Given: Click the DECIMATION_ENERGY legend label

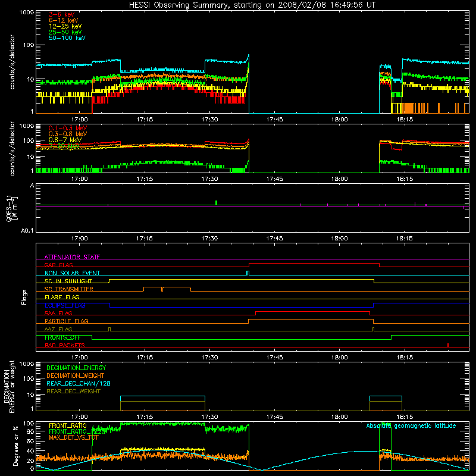Looking at the screenshot, I should tap(76, 368).
